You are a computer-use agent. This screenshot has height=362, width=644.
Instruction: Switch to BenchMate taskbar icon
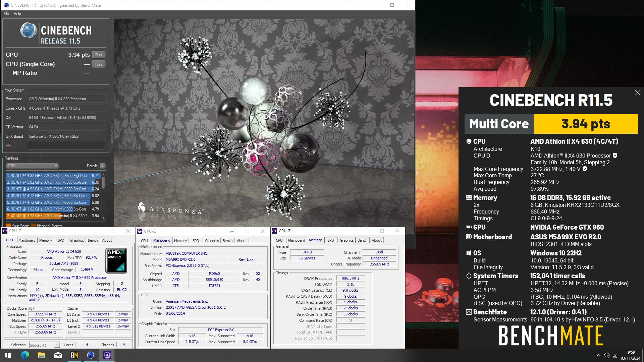pyautogui.click(x=74, y=355)
